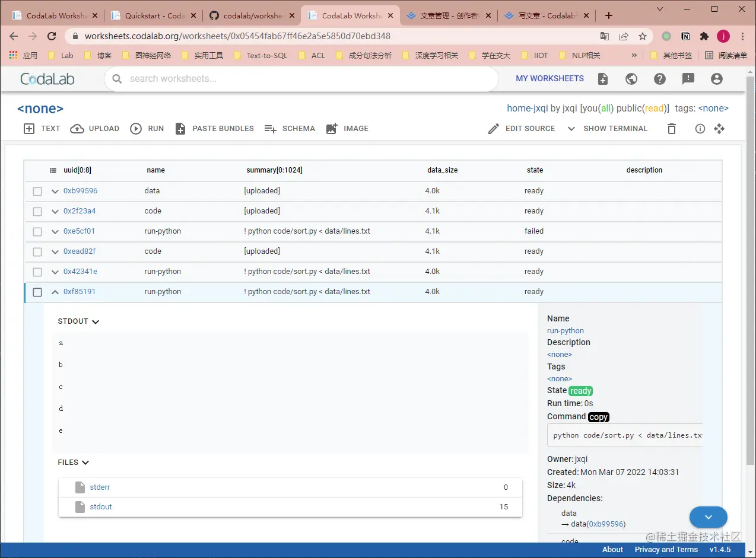This screenshot has width=756, height=558.
Task: Click the EDIT SOURCE pencil button
Action: click(x=522, y=129)
